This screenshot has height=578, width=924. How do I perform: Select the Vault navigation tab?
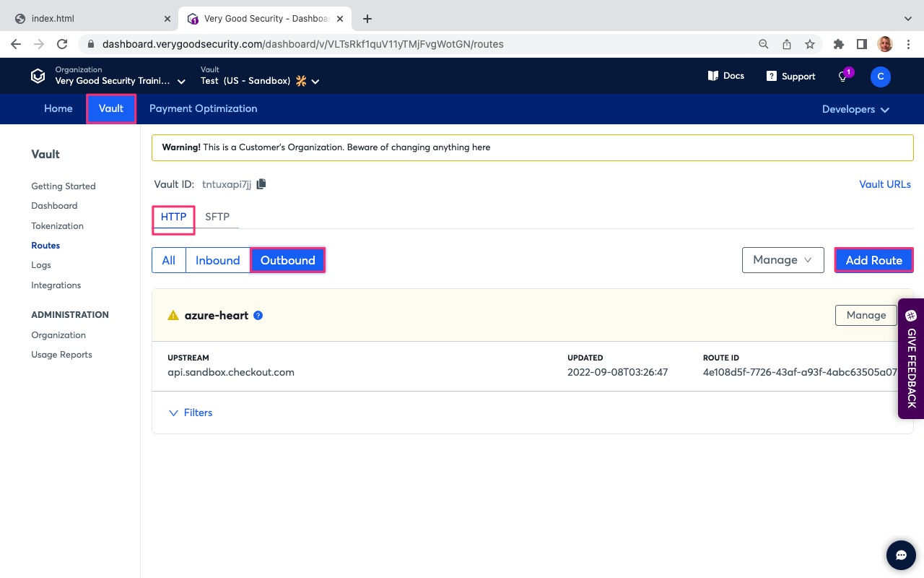(x=111, y=108)
